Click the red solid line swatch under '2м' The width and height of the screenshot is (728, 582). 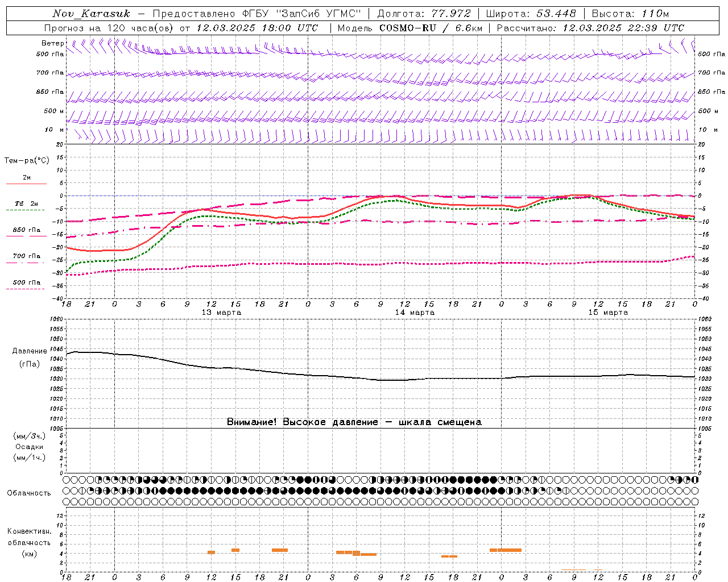point(26,184)
